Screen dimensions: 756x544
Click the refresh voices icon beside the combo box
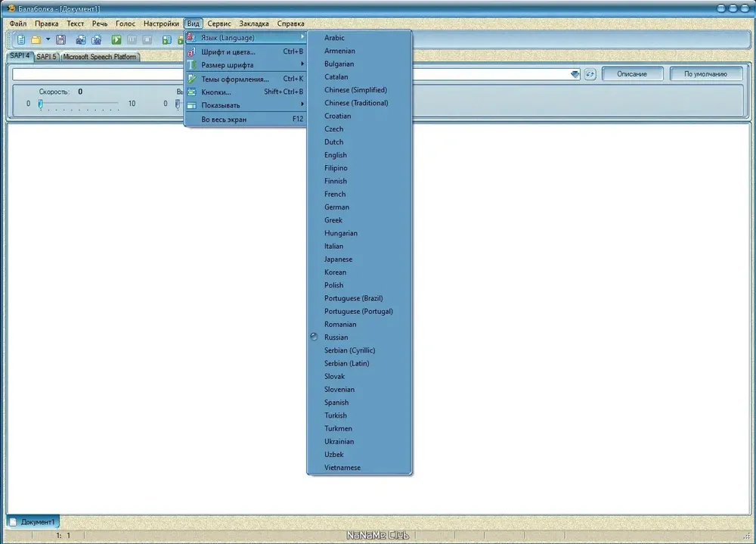[x=590, y=74]
